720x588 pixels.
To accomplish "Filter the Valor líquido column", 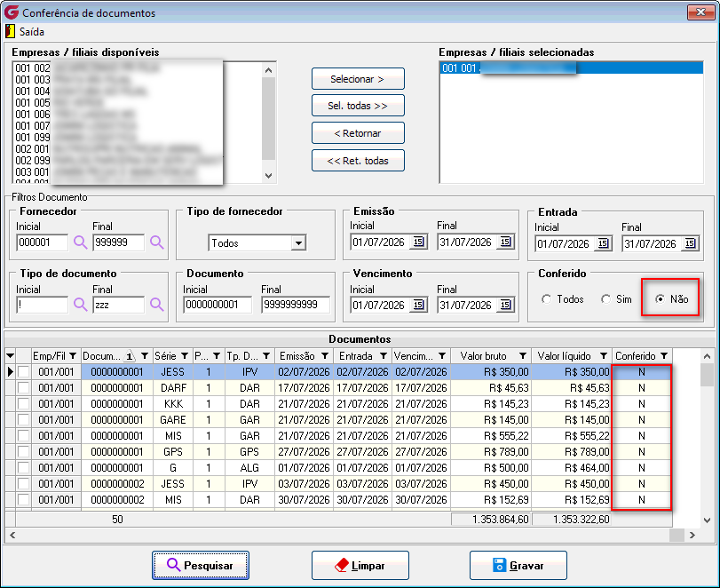I will [604, 356].
